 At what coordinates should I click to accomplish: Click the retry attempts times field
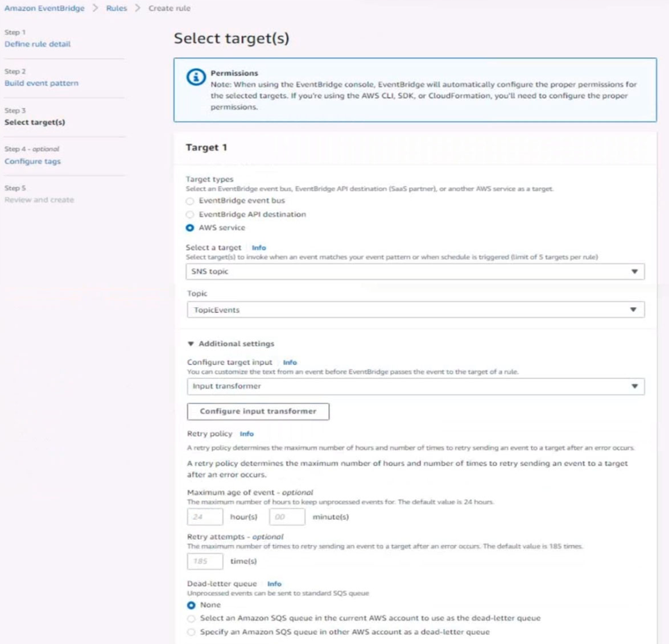(x=205, y=561)
